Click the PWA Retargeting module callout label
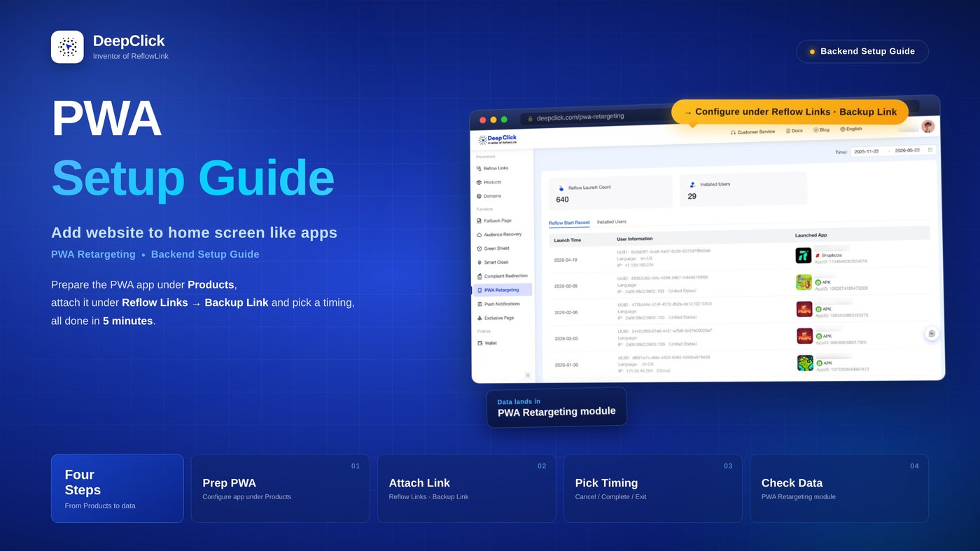The width and height of the screenshot is (980, 551). point(556,407)
